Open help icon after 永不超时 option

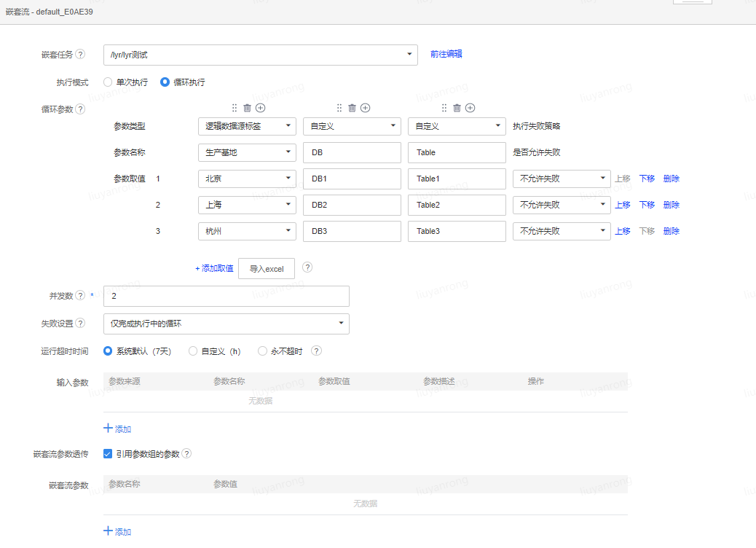tap(316, 351)
